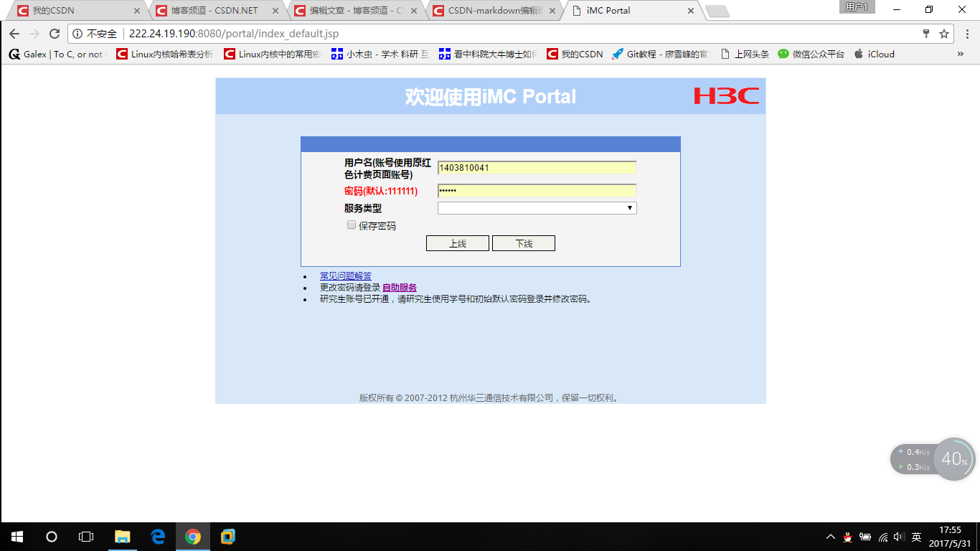Click the 上线 login button
This screenshot has height=551, width=980.
click(458, 243)
